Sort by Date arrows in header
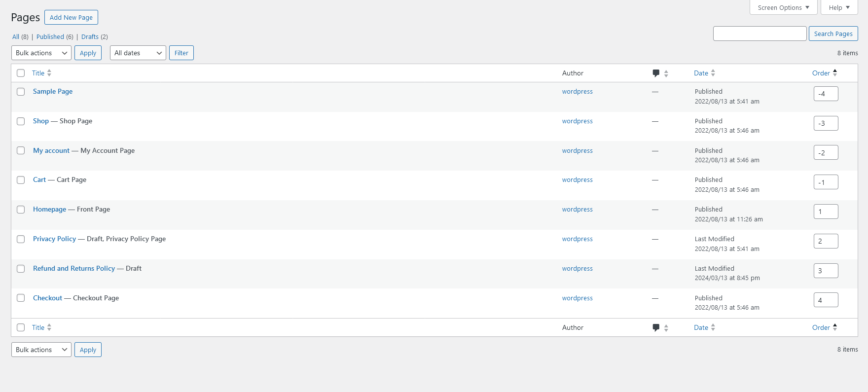This screenshot has height=392, width=868. click(713, 73)
